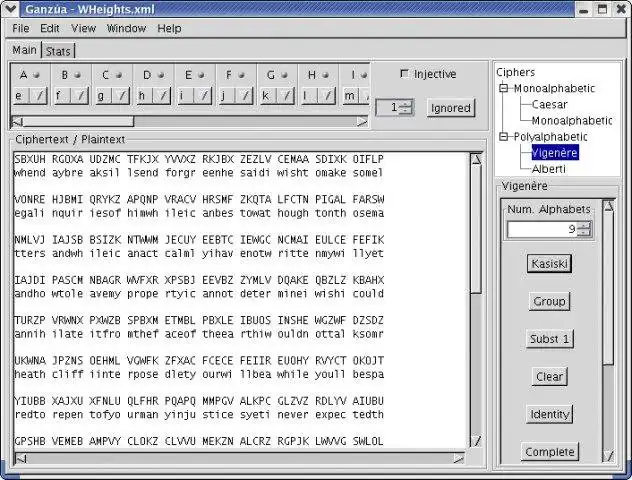This screenshot has height=480, width=632.
Task: Select the Monoalphabetic leaf cipher item
Action: point(572,121)
